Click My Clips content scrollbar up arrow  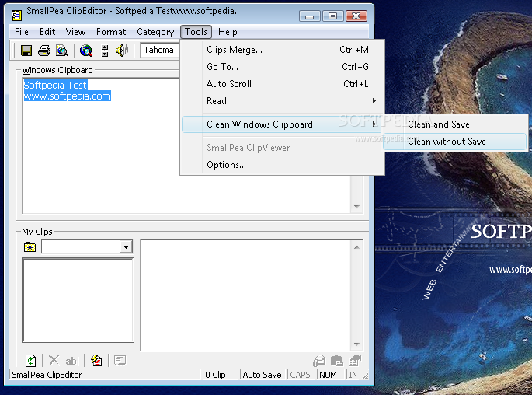pos(356,247)
